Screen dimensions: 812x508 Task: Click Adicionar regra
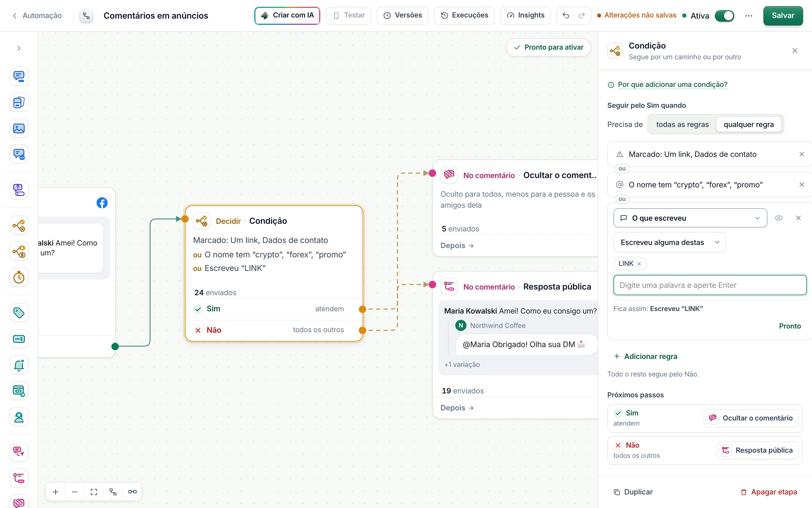645,356
